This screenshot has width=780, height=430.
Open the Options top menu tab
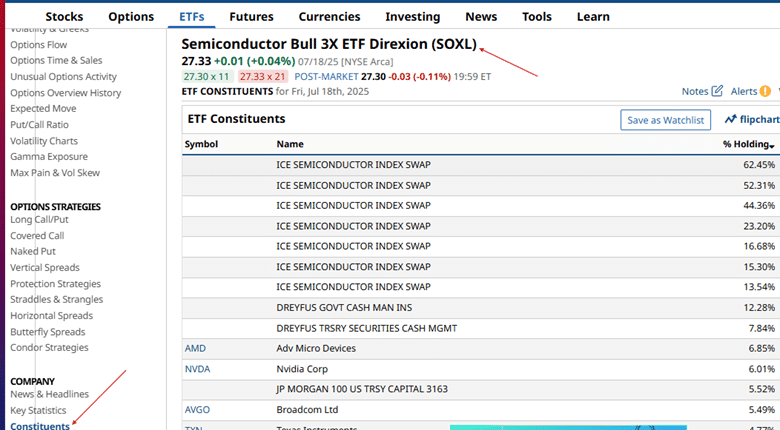pos(131,16)
